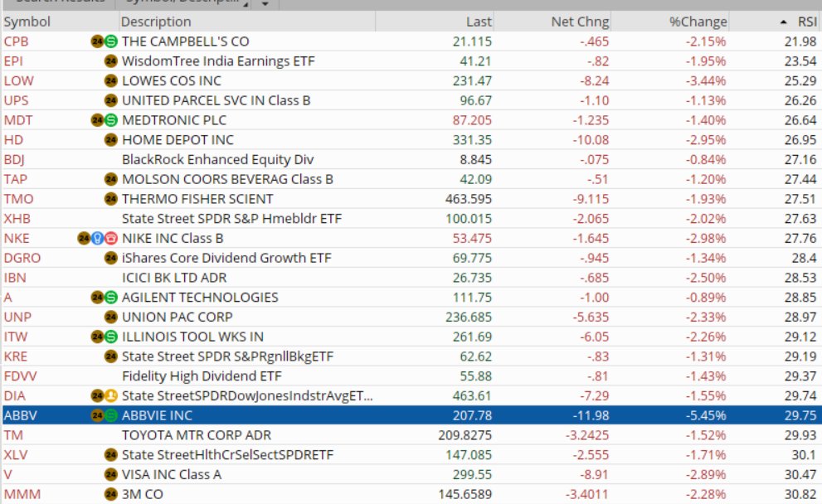Image resolution: width=822 pixels, height=504 pixels.
Task: Click State Street SPDR S&P Hmebldr ETF description
Action: [x=231, y=219]
